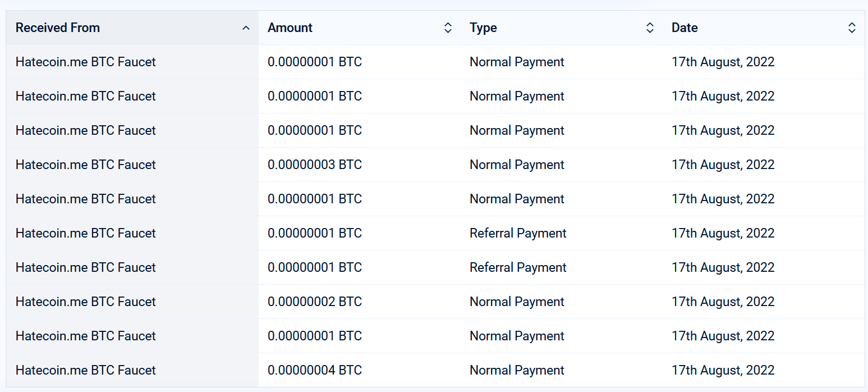Click the date in the 0.00000004 BTC row

click(723, 370)
